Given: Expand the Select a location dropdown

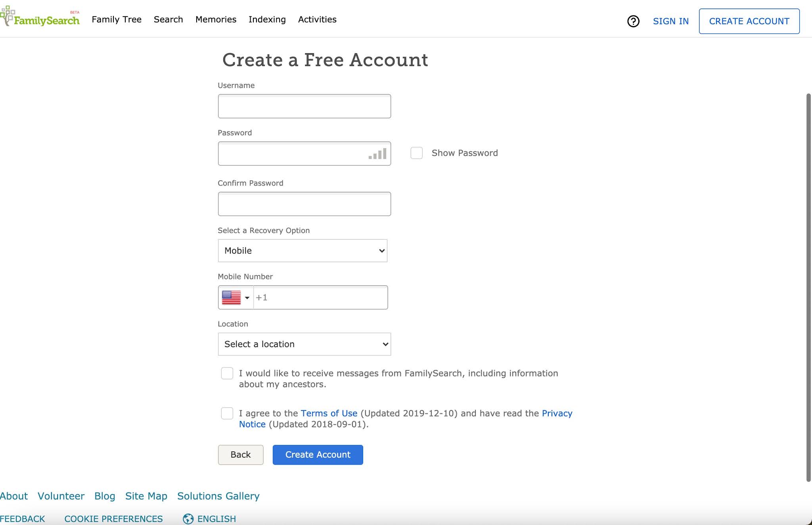Looking at the screenshot, I should [x=304, y=344].
